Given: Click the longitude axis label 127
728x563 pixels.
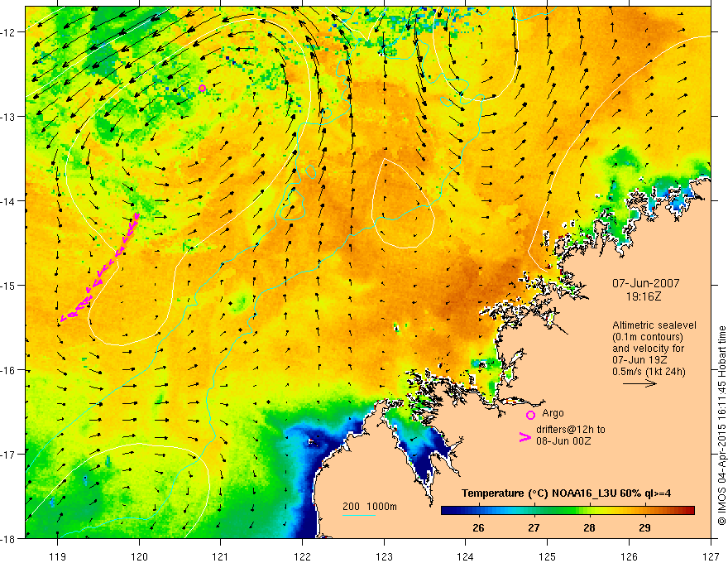Looking at the screenshot, I should 711,557.
